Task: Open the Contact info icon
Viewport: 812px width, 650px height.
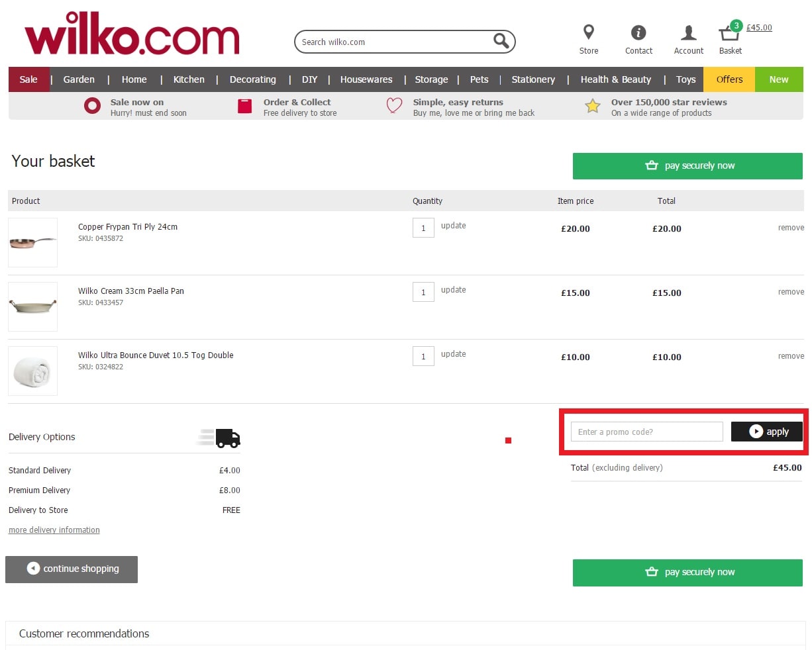Action: [x=638, y=32]
